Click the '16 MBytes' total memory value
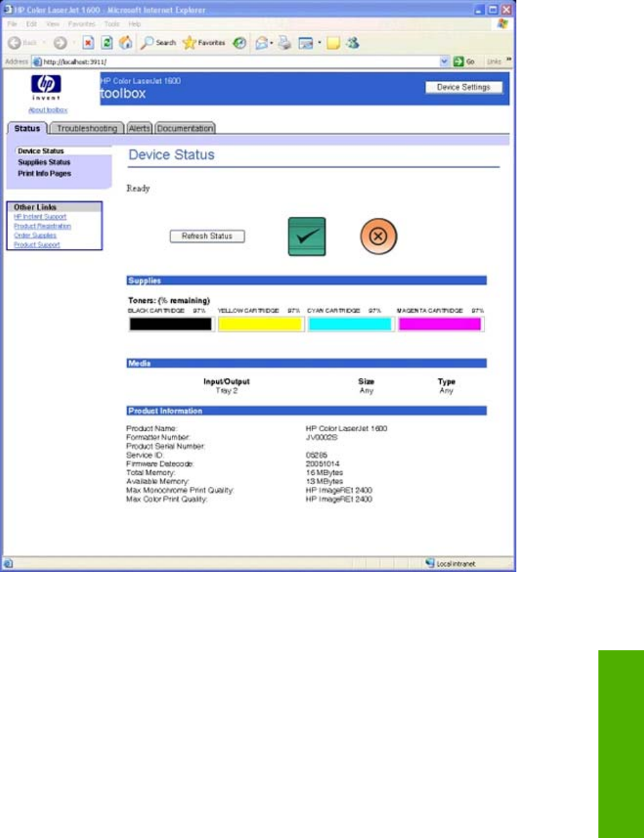644x838 pixels. 324,472
